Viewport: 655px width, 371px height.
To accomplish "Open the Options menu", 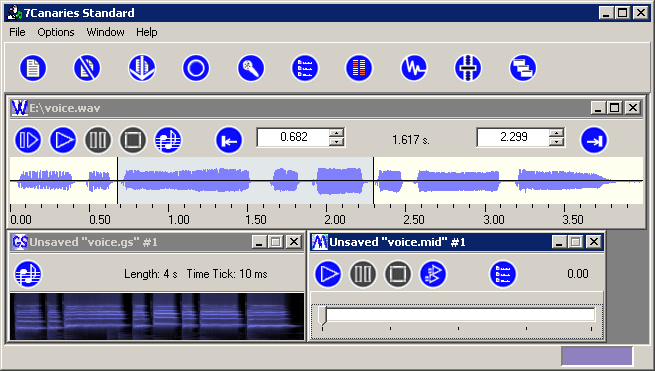I will click(56, 32).
